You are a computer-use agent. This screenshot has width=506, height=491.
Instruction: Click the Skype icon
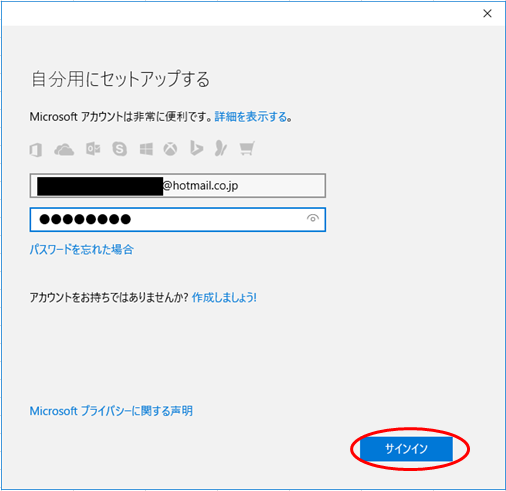click(120, 149)
